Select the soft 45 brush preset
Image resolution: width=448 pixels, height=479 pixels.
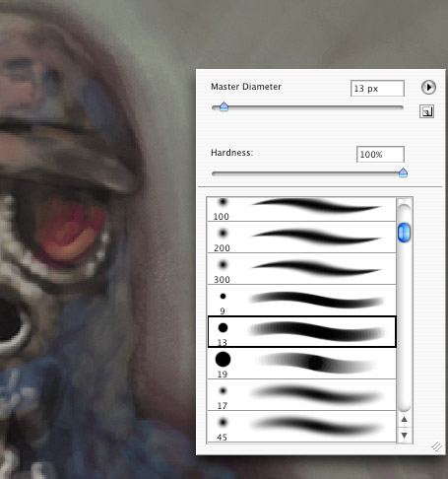click(x=301, y=427)
